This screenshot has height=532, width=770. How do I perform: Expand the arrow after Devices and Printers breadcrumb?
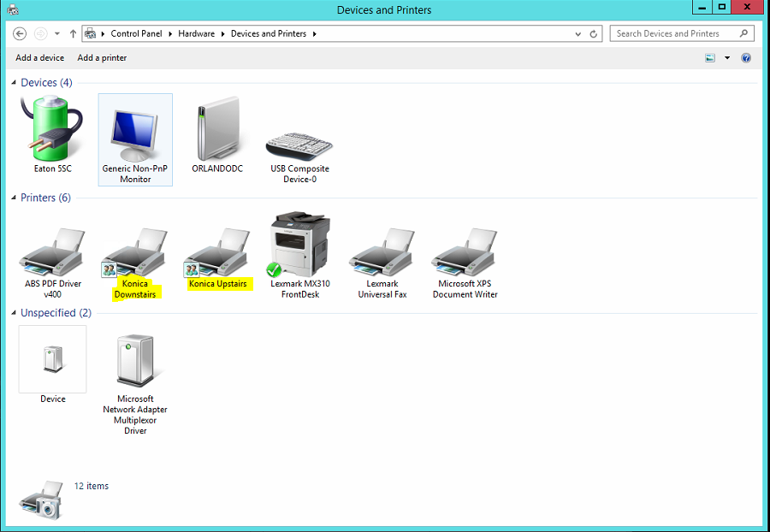(314, 34)
